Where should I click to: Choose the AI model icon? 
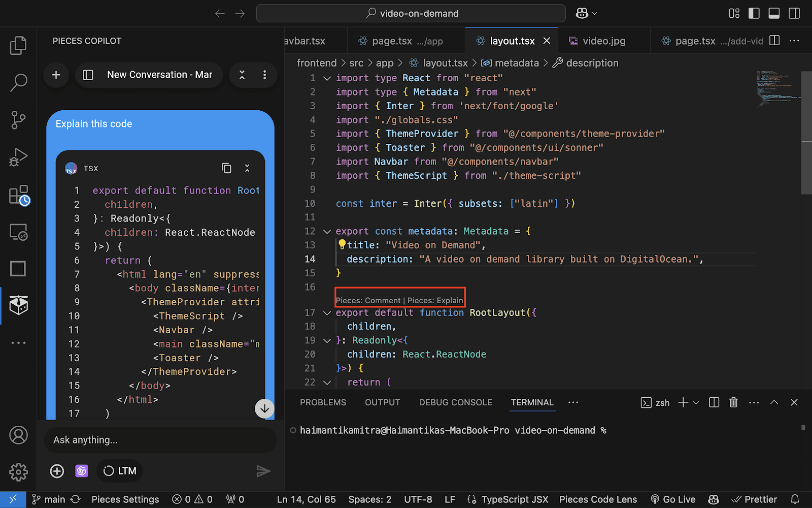tap(82, 471)
